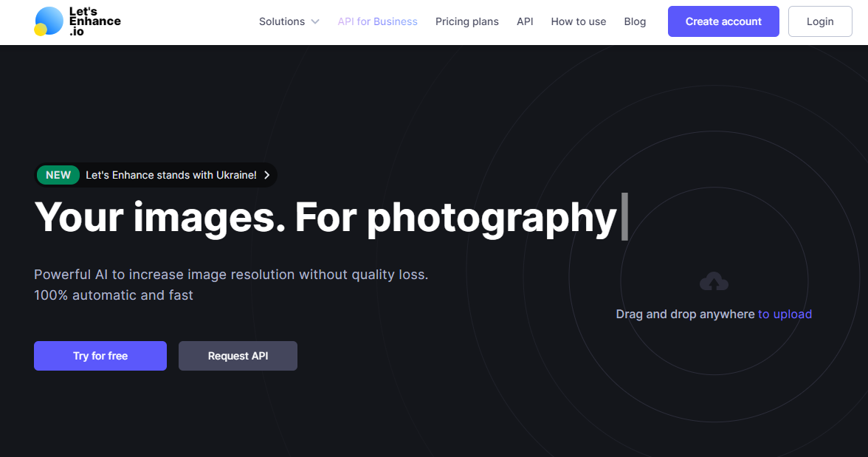Click the Let's Enhance logo icon
The height and width of the screenshot is (457, 868).
pyautogui.click(x=49, y=21)
